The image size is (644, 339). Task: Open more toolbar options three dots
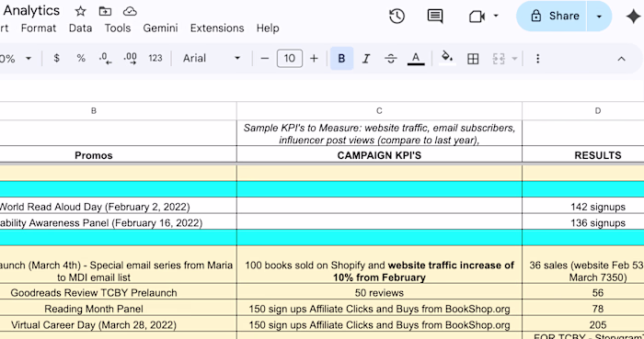point(537,59)
